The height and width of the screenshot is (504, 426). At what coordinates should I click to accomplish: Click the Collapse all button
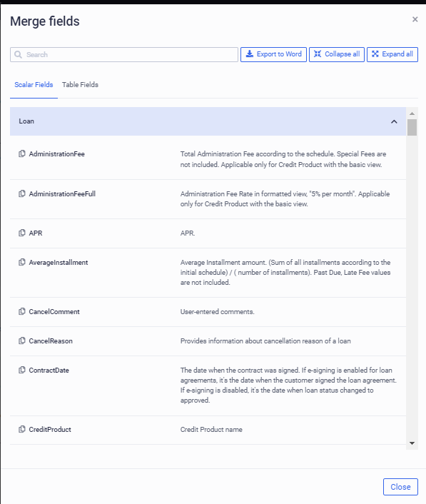[337, 54]
